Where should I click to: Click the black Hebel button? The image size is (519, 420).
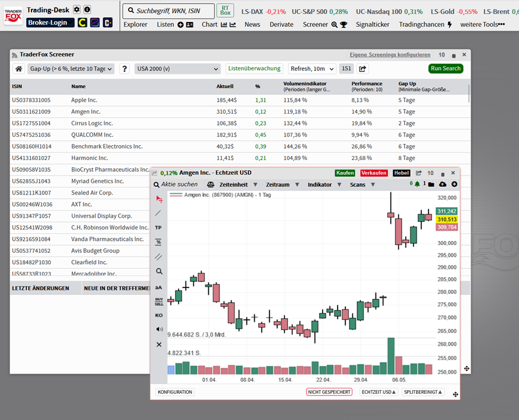402,173
